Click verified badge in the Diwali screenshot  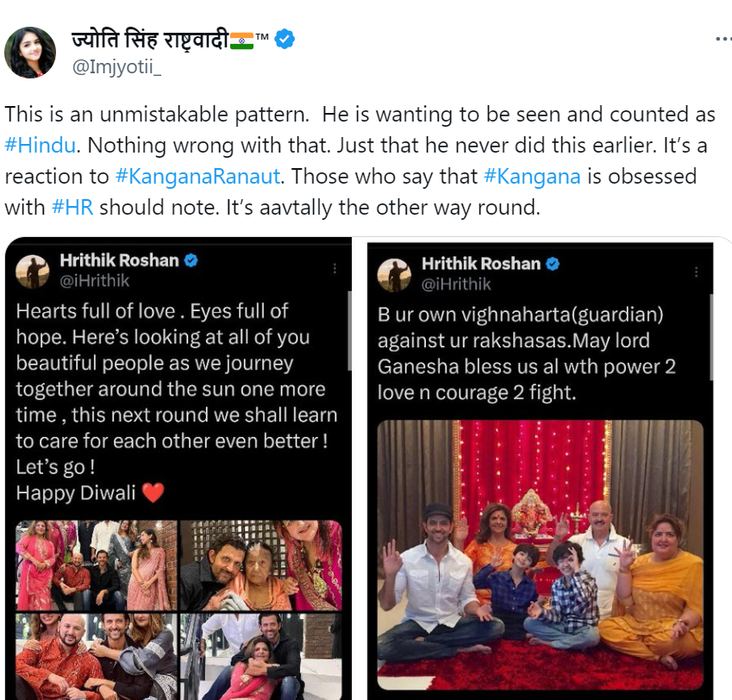(191, 259)
